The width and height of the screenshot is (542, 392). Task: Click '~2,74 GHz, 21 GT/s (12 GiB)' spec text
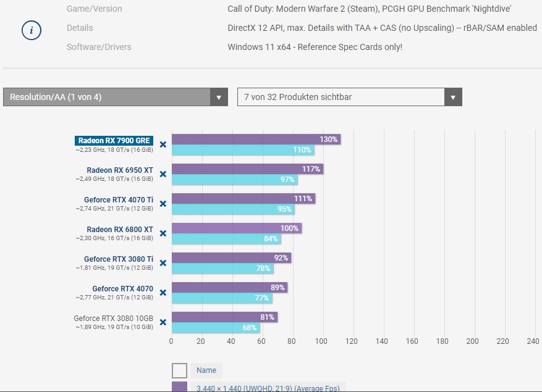pos(114,209)
